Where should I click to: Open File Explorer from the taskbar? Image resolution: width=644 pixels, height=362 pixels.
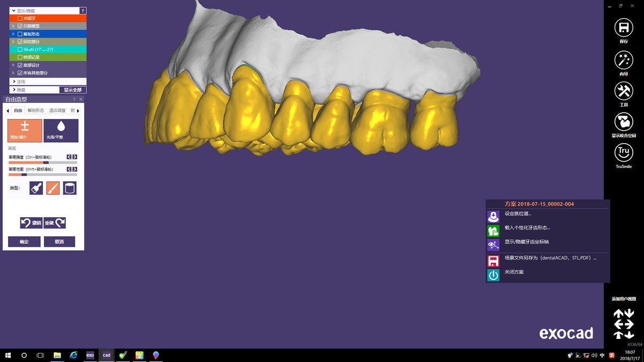[57, 355]
